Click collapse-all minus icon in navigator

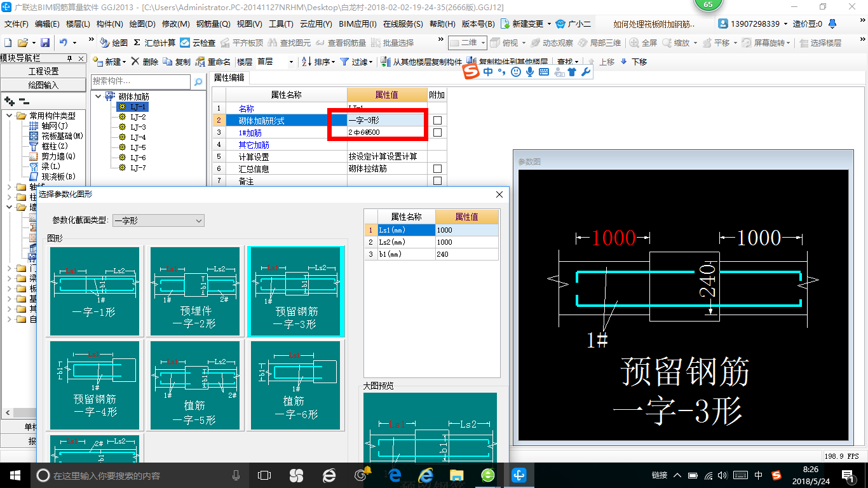coord(24,101)
